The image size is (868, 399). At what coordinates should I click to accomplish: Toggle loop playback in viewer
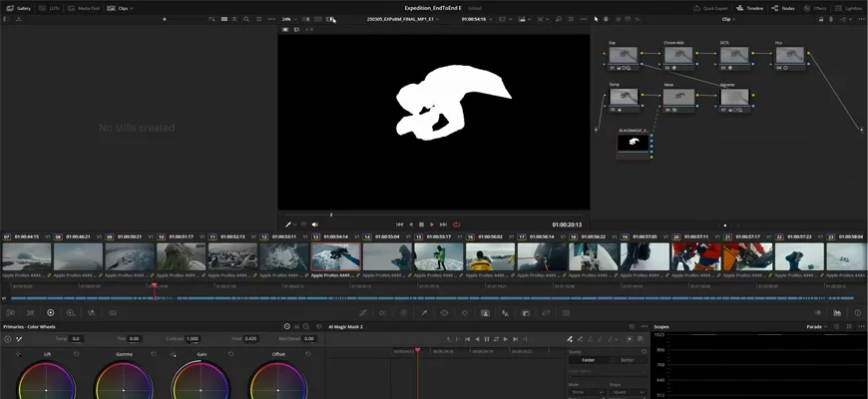pos(456,224)
